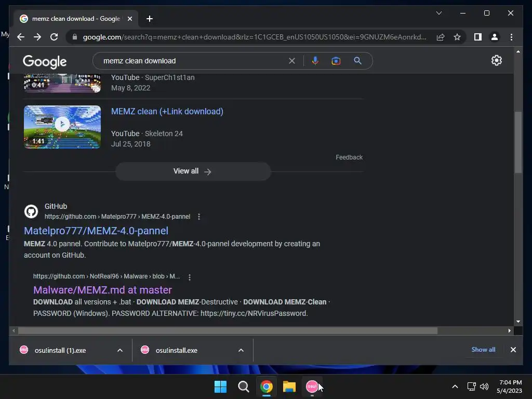Open the tab search dropdown
The height and width of the screenshot is (399, 532).
pos(438,13)
